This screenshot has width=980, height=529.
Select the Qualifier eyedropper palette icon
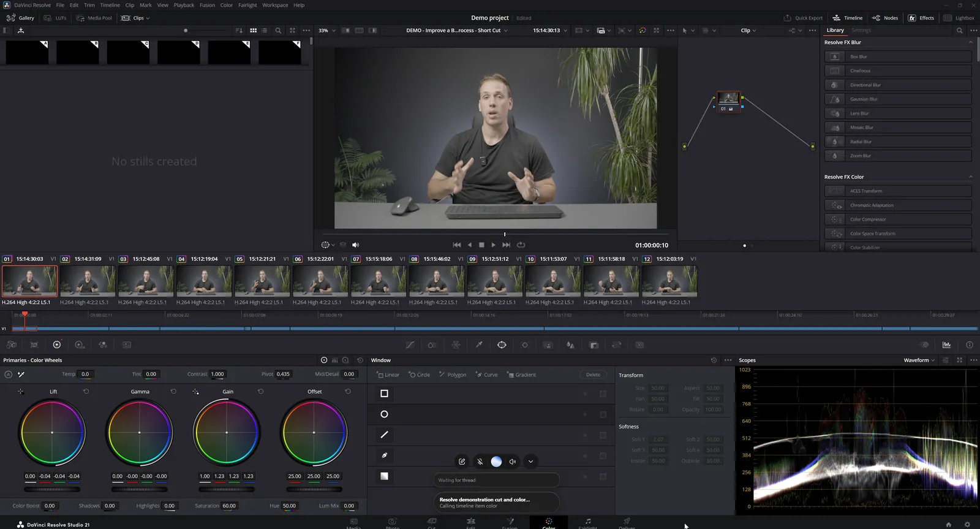click(x=479, y=345)
